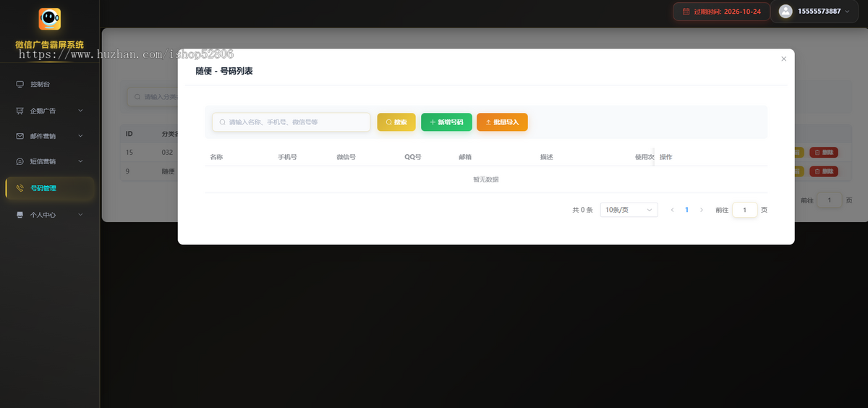Click 随便 category cell in background table
The height and width of the screenshot is (408, 868).
[x=169, y=171]
